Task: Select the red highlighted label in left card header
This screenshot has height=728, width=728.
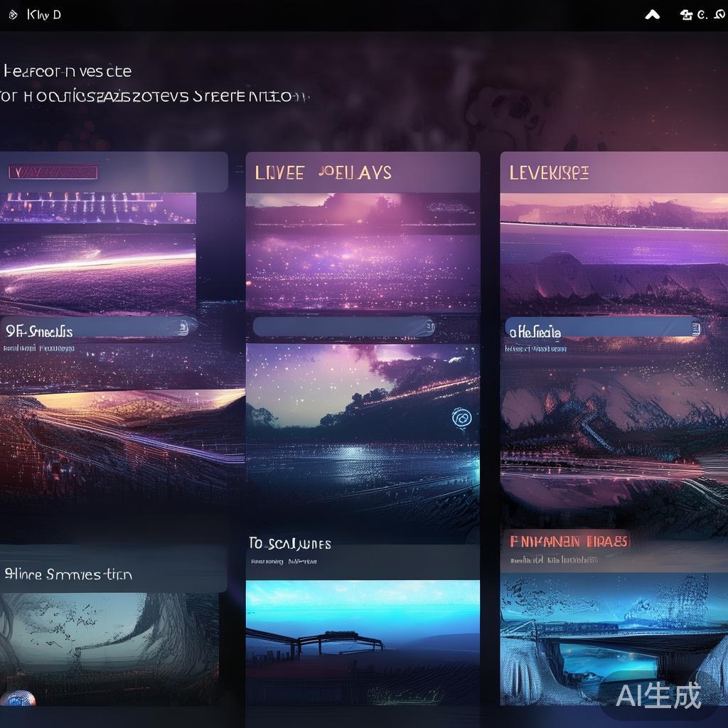Action: pos(53,172)
